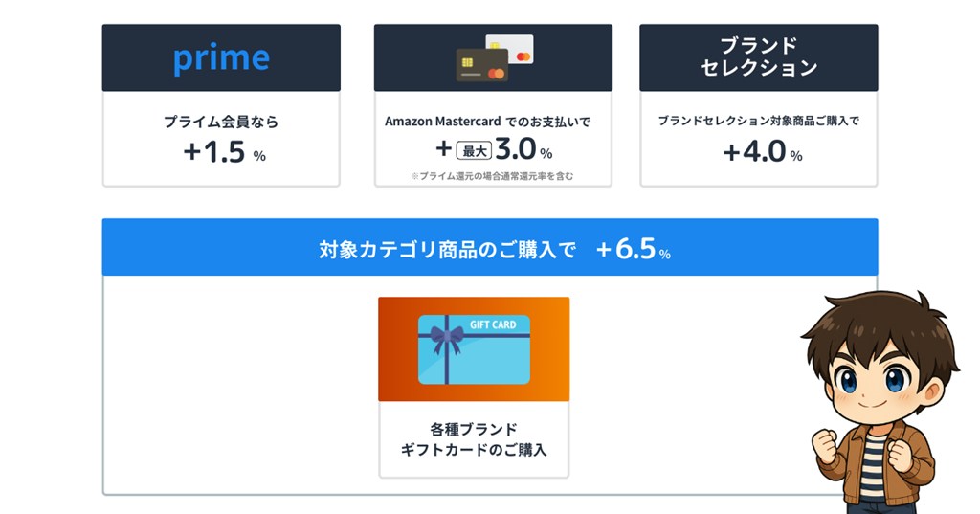Click the gold chip on the dark card
Image resolution: width=980 pixels, height=514 pixels.
(467, 62)
